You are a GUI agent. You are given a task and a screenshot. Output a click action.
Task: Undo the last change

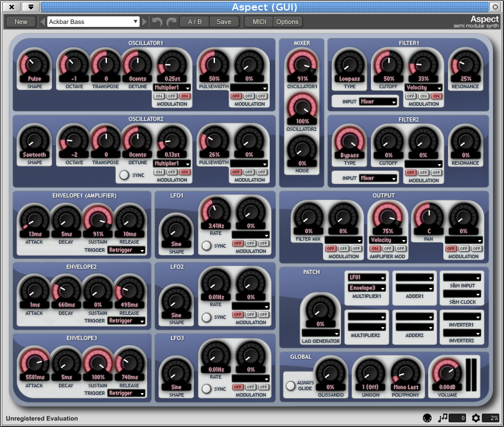157,22
